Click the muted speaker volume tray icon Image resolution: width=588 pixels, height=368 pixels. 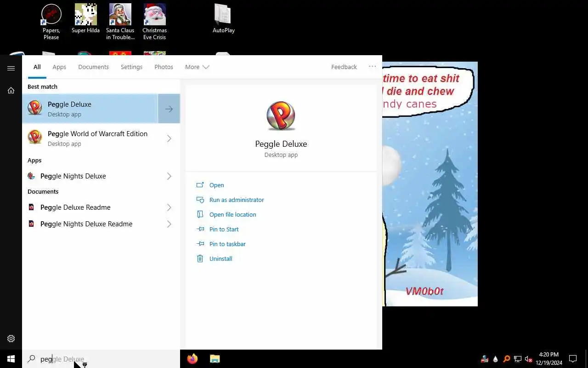pos(528,359)
